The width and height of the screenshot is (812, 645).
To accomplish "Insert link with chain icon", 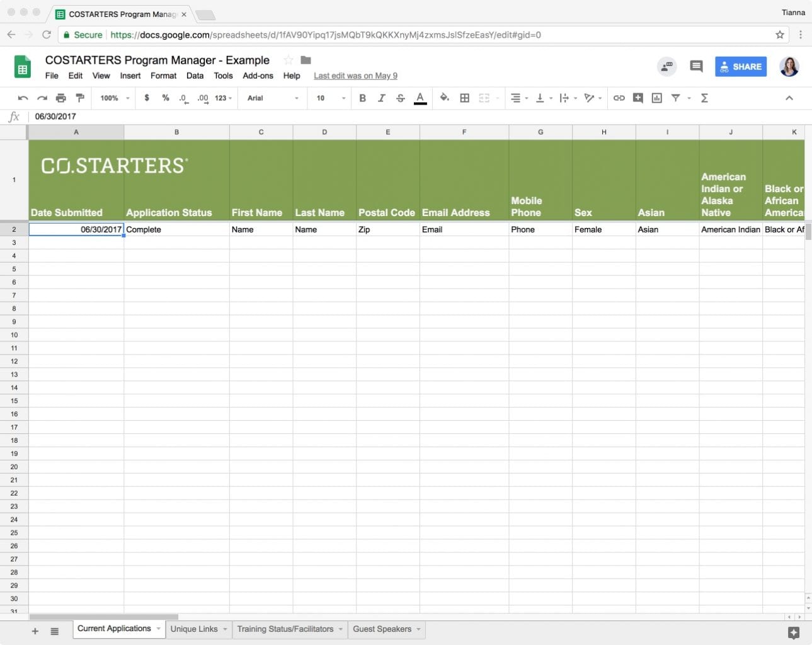I will click(x=619, y=98).
